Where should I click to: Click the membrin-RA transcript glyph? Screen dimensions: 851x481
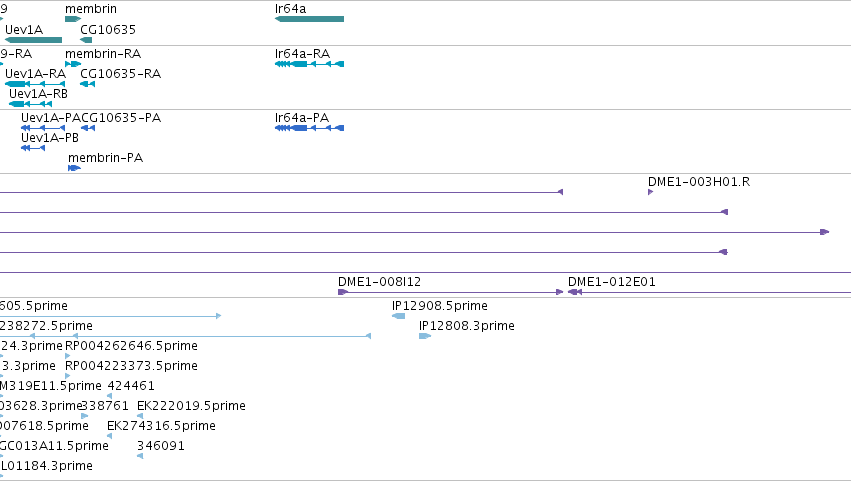pos(73,64)
